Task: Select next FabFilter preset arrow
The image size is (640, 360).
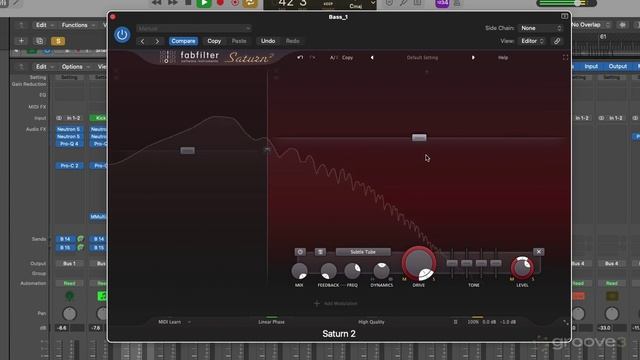Action: coord(473,58)
